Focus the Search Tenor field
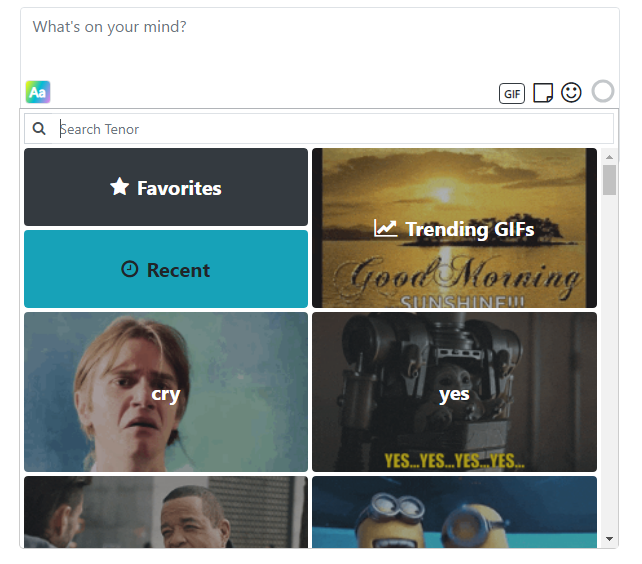 click(319, 129)
